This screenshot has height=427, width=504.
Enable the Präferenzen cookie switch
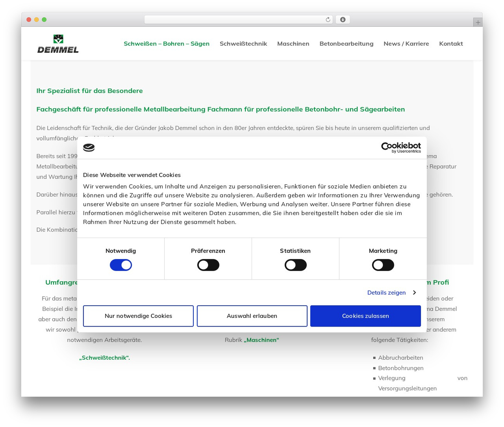pyautogui.click(x=208, y=265)
